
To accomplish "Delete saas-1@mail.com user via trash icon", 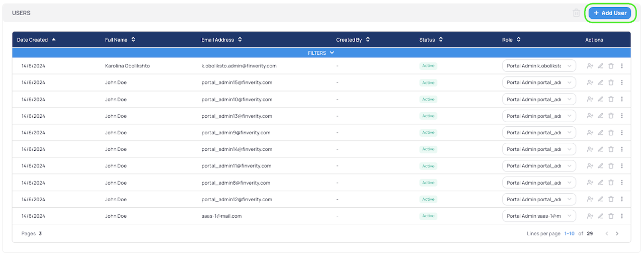I will click(x=611, y=216).
